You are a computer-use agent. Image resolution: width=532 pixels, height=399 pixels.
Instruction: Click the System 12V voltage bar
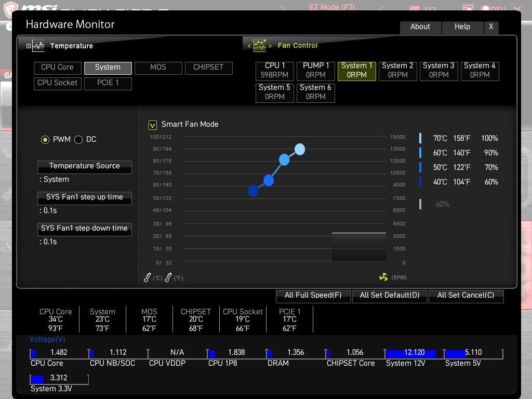pos(414,353)
